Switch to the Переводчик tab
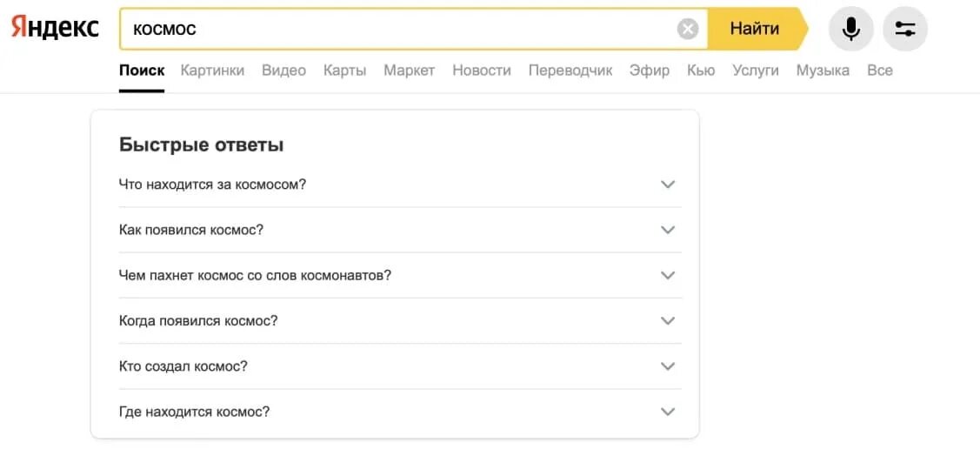This screenshot has width=980, height=463. 570,70
